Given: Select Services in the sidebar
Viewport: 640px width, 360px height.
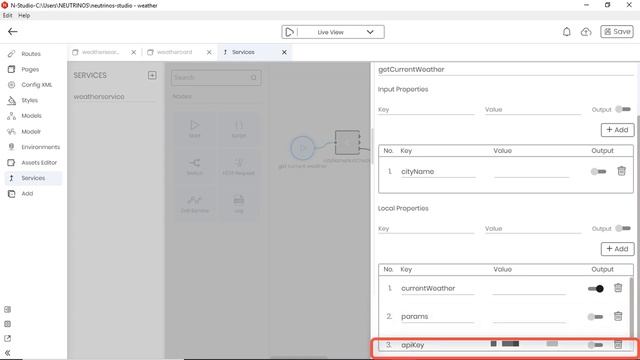Looking at the screenshot, I should [x=33, y=178].
